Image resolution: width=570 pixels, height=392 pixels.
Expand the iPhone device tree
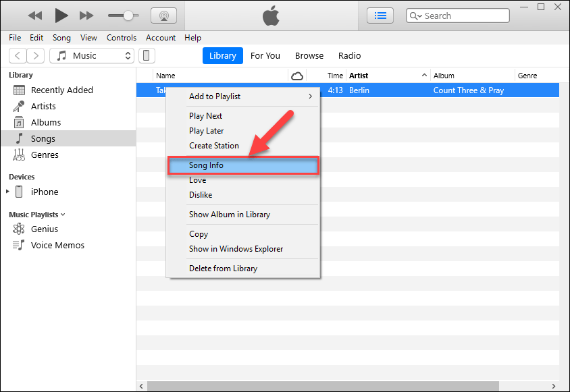[x=8, y=192]
